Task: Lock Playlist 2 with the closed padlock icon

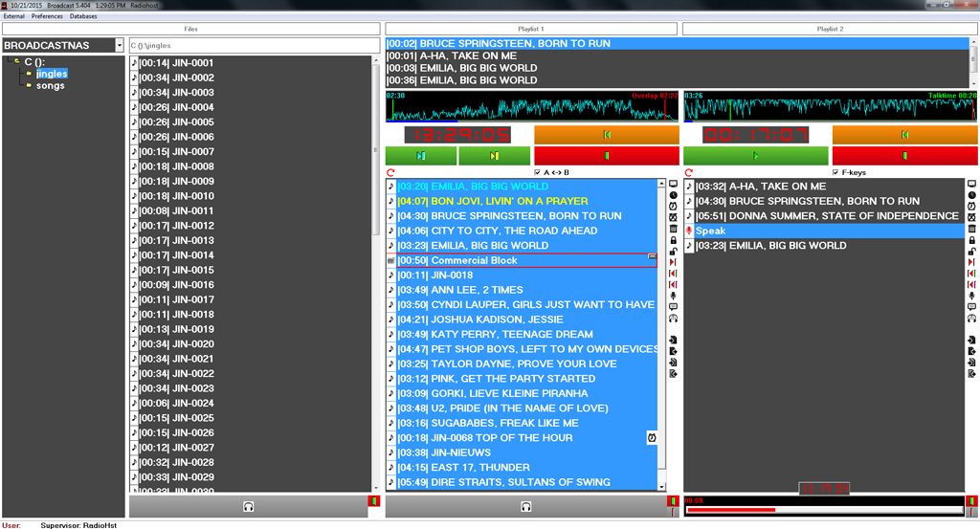Action: [x=972, y=240]
